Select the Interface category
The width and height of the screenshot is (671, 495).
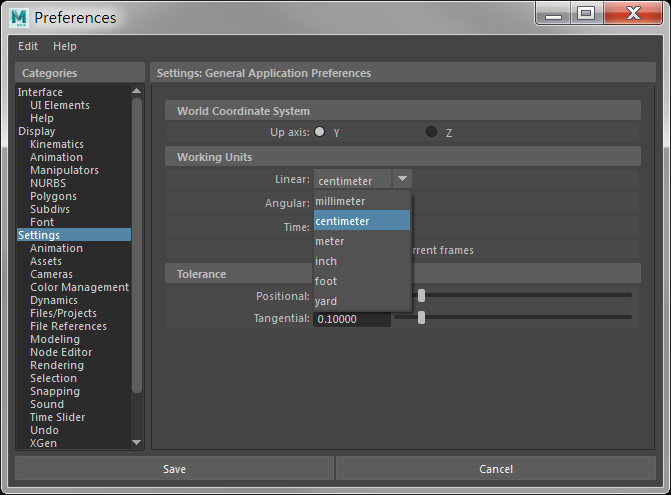(40, 92)
